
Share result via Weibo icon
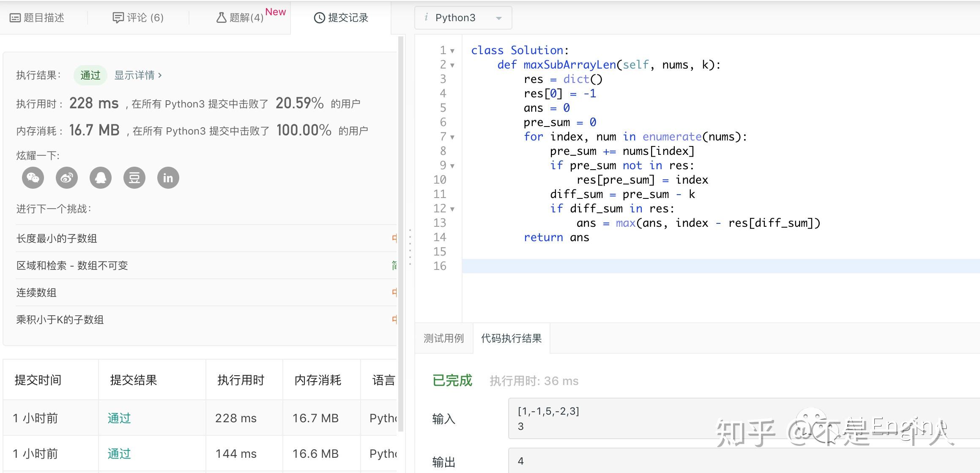[x=67, y=178]
